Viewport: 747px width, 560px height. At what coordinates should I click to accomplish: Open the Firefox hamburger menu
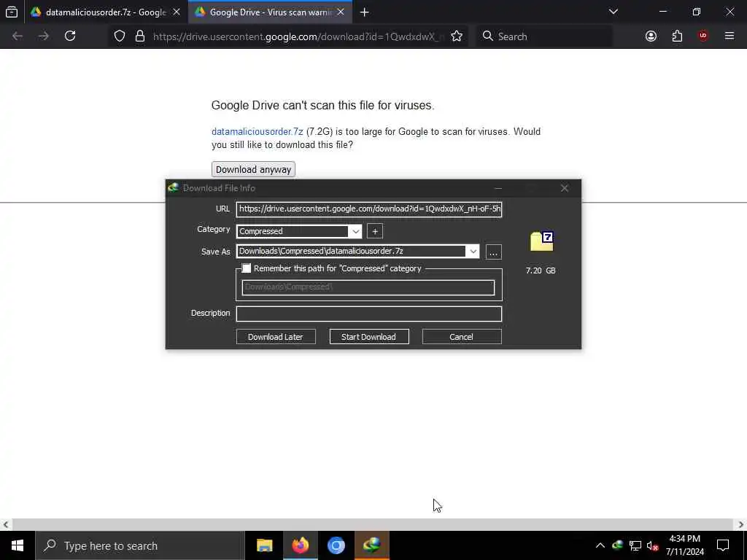(729, 36)
